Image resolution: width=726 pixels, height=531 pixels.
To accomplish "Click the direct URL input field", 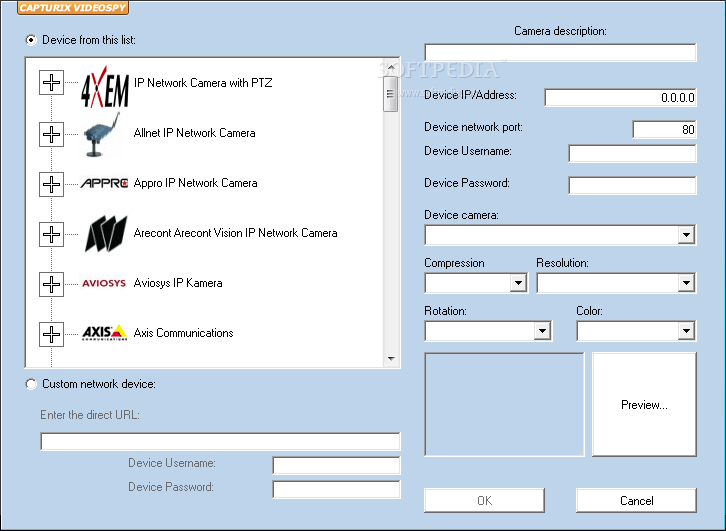I will pyautogui.click(x=220, y=442).
